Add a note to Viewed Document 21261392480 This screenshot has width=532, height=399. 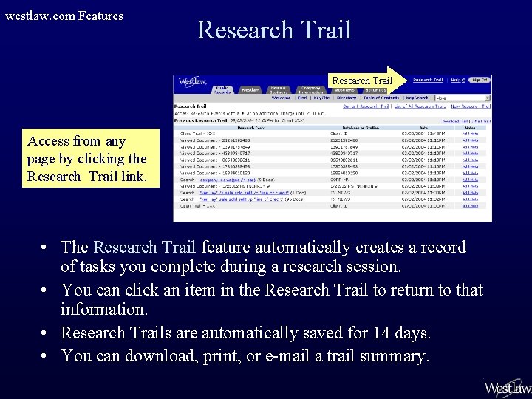pos(470,140)
